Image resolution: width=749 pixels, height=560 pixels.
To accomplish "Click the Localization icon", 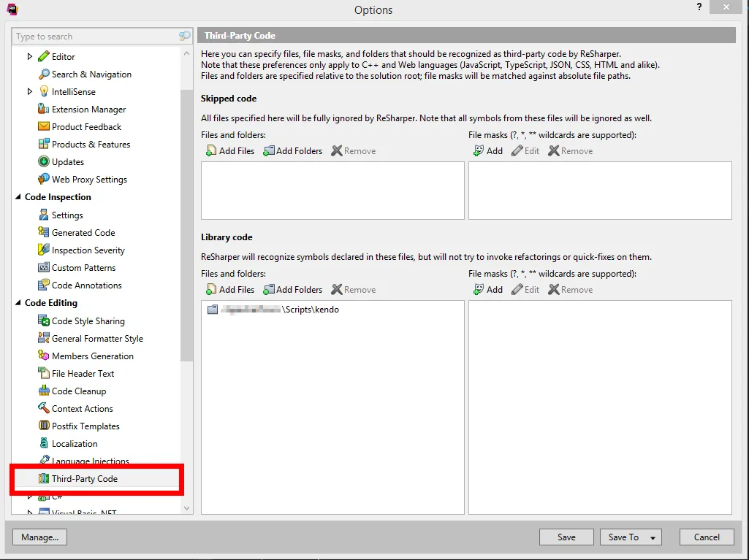I will click(43, 443).
